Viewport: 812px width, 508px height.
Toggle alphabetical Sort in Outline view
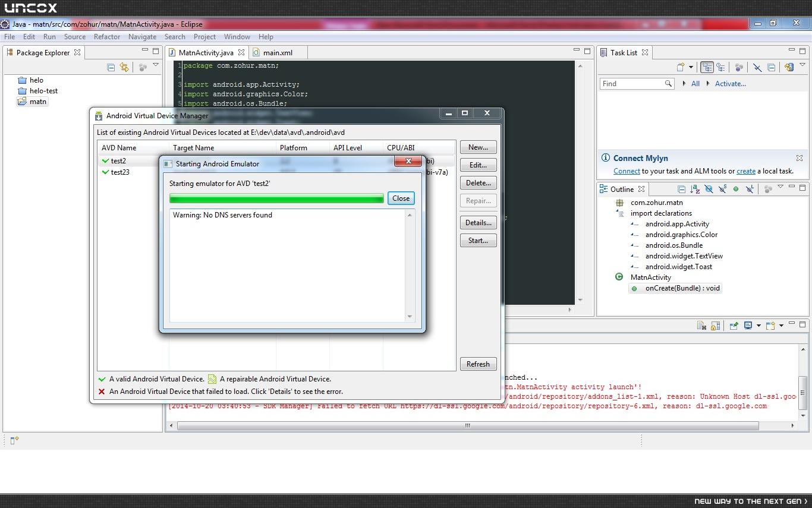click(695, 189)
